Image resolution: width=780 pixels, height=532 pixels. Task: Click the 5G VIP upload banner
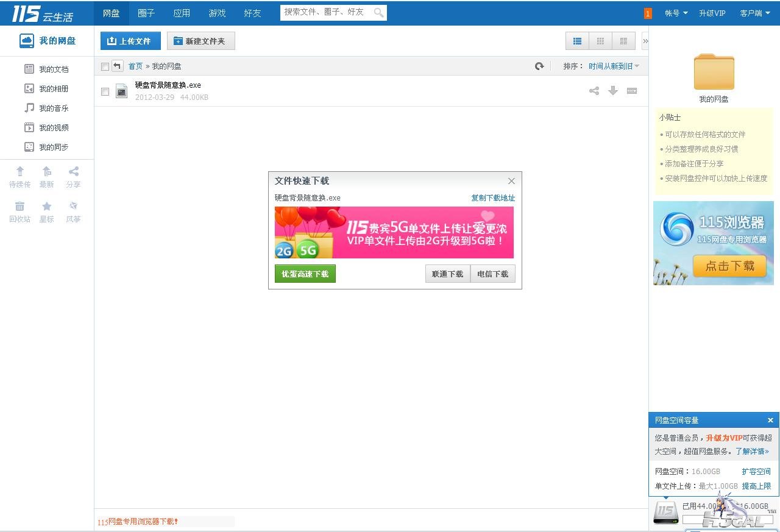pos(394,232)
